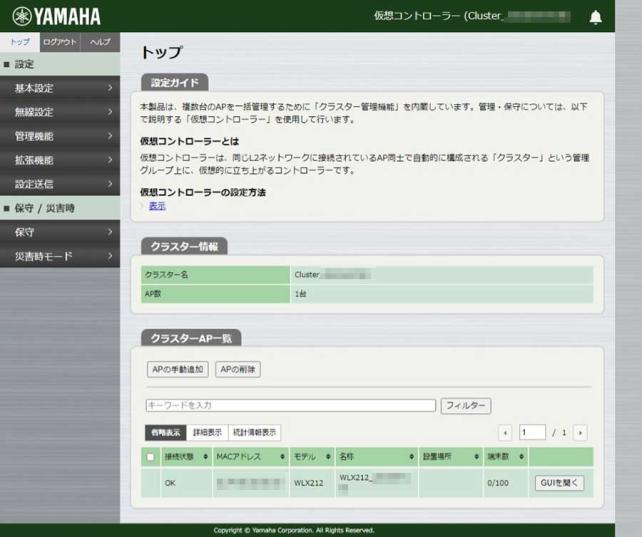The width and height of the screenshot is (642, 537).
Task: Click the GUIを開く button
Action: (x=559, y=483)
